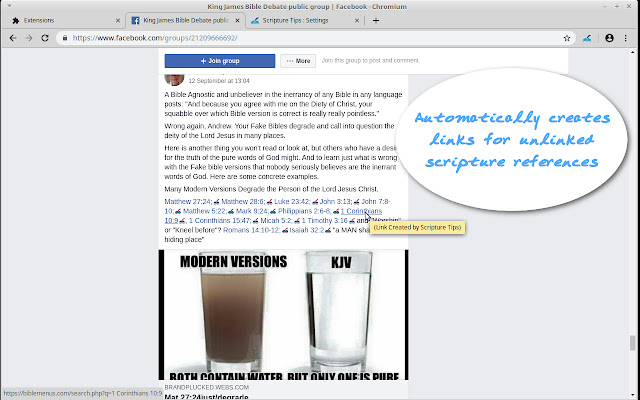Open the Chromium profile account icon
640x400 pixels.
pos(609,38)
